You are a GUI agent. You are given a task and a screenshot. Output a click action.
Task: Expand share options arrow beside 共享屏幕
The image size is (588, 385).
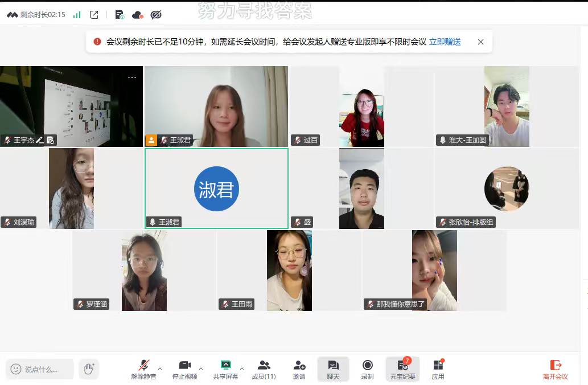[x=242, y=368]
